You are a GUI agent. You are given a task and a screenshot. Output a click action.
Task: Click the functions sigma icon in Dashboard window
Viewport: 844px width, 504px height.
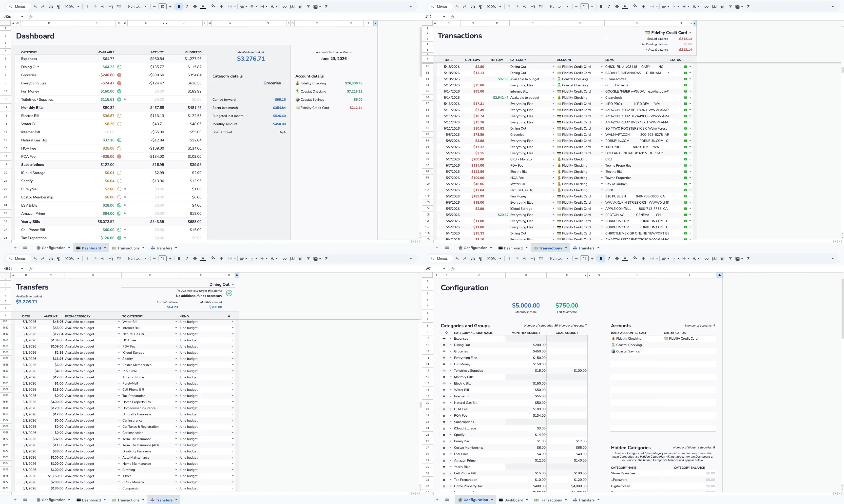click(326, 6)
